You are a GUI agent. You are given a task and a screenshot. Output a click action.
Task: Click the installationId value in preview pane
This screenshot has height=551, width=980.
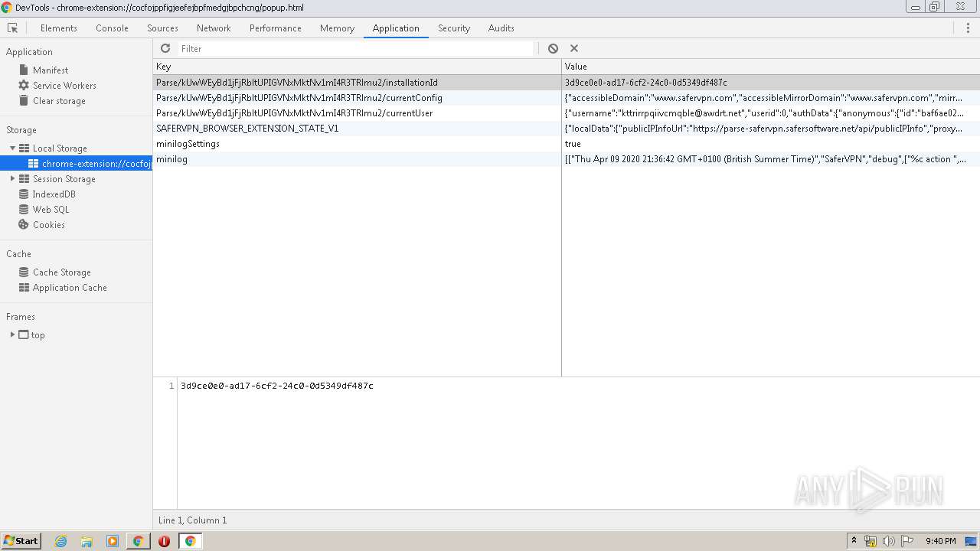(277, 386)
